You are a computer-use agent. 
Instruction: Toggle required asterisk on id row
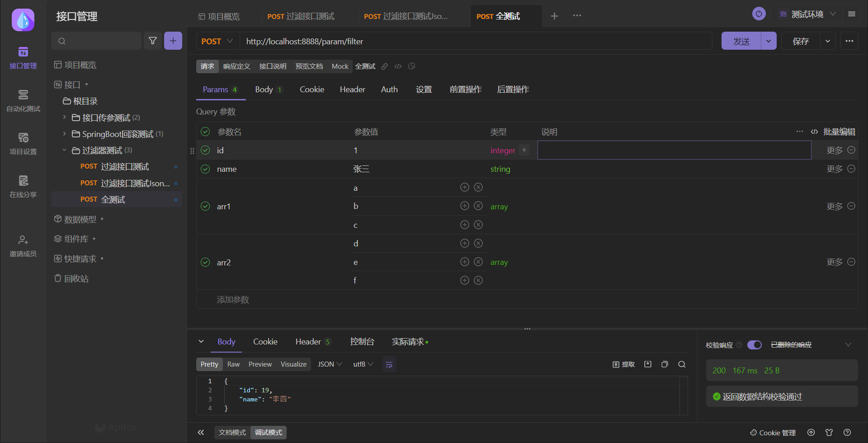[524, 150]
